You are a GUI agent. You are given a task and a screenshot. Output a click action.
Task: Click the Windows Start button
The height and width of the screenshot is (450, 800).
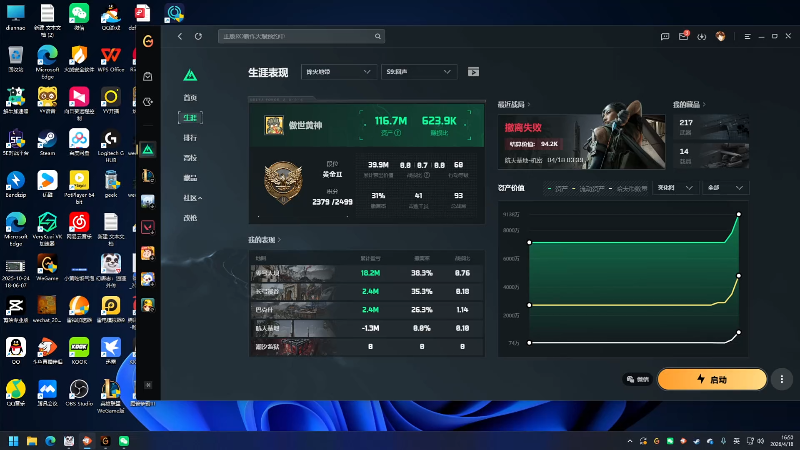tap(14, 441)
